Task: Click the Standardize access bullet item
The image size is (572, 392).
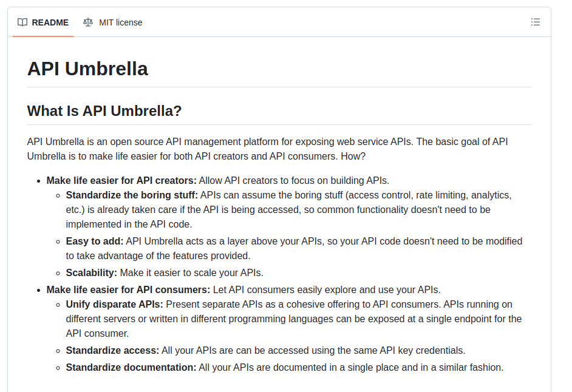Action: (x=109, y=350)
